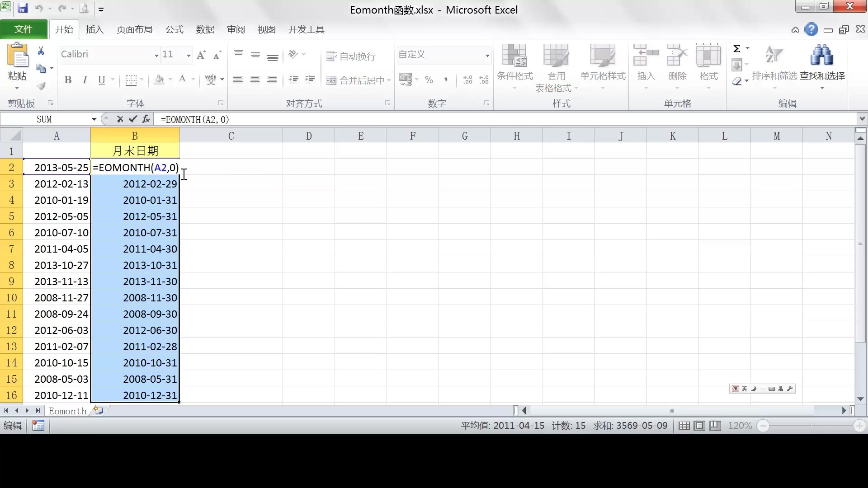The height and width of the screenshot is (488, 868).
Task: Open the number format 自定义 dropdown
Action: (487, 55)
